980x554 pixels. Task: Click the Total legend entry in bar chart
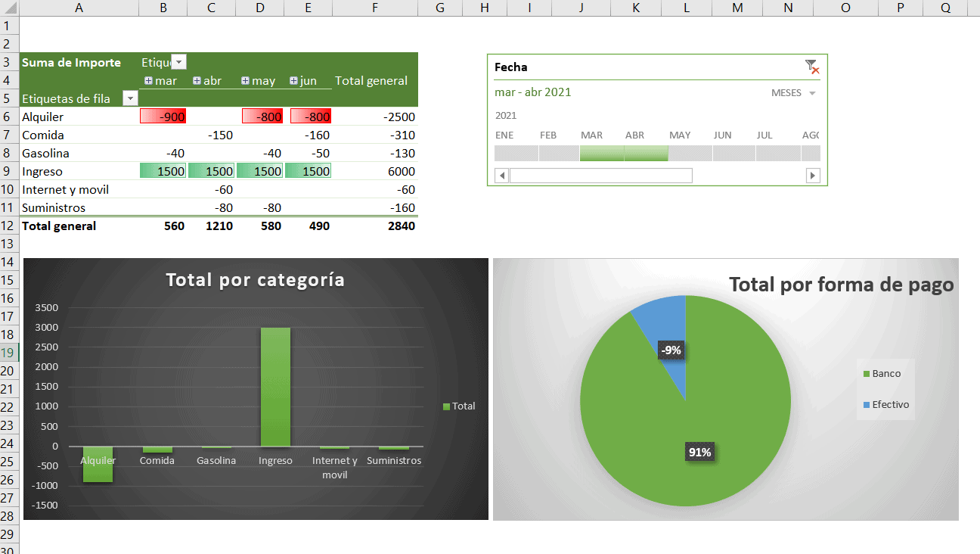tap(459, 406)
